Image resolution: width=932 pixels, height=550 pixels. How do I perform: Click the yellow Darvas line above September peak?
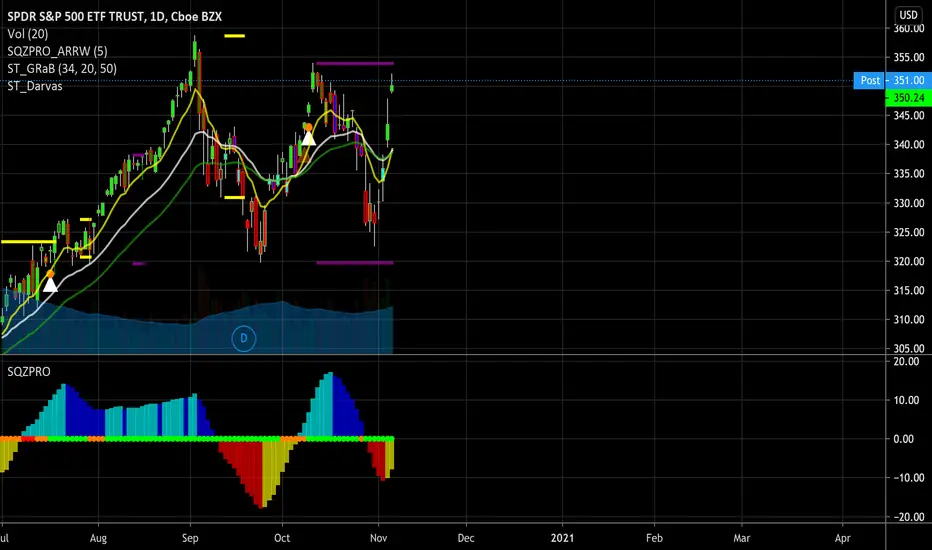[x=234, y=36]
